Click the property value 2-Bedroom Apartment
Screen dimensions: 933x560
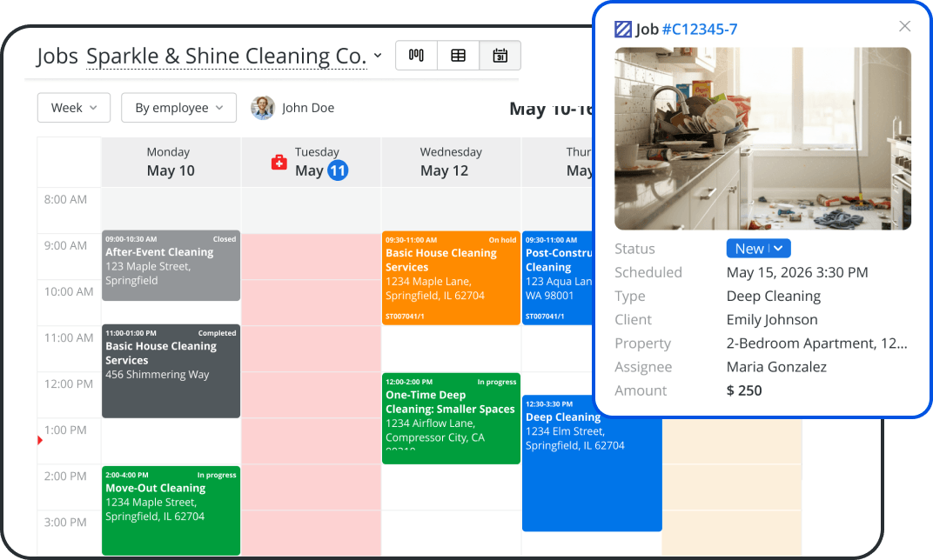[x=816, y=343]
